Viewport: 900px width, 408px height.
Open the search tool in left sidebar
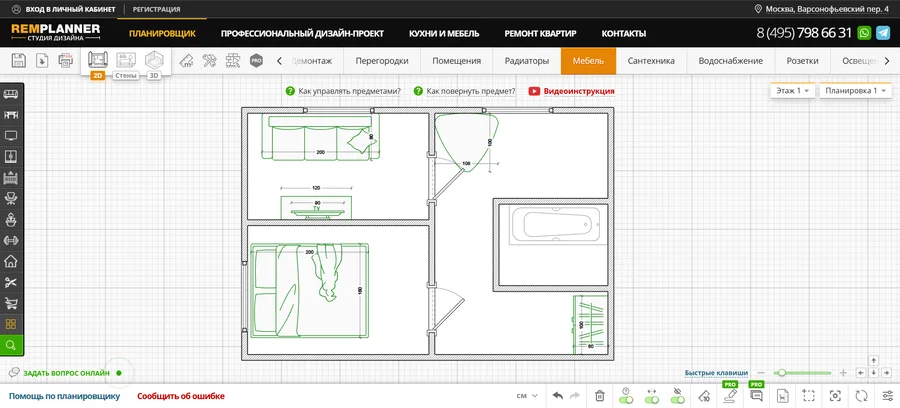(11, 345)
